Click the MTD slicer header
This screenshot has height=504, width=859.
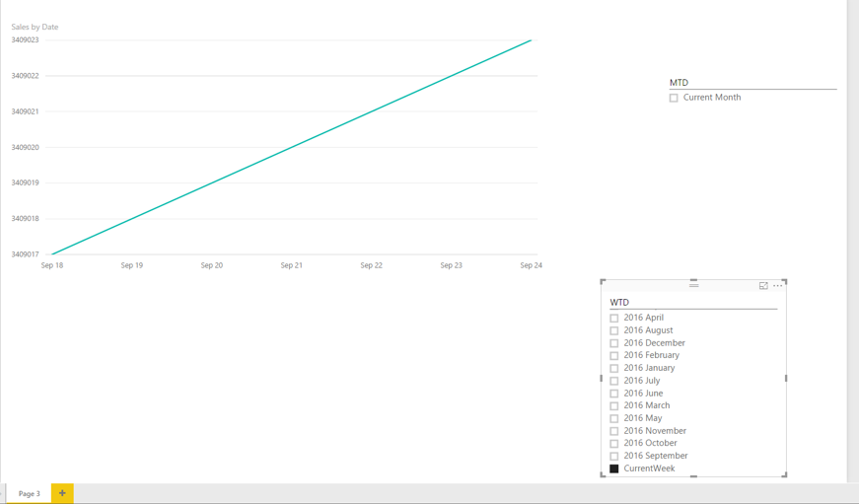(679, 83)
